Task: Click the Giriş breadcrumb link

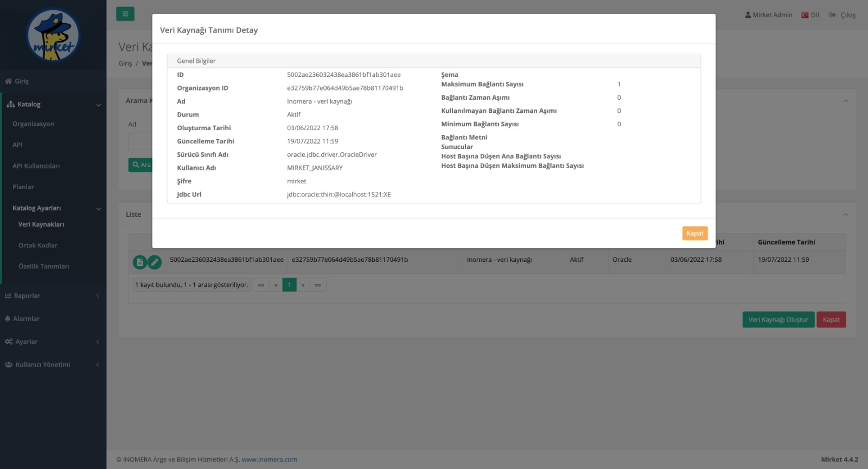Action: tap(125, 63)
